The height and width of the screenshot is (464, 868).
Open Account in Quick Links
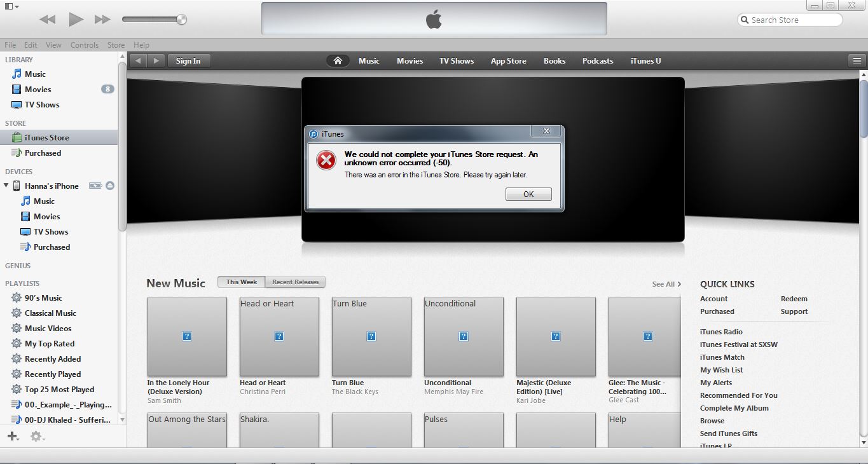click(x=714, y=299)
